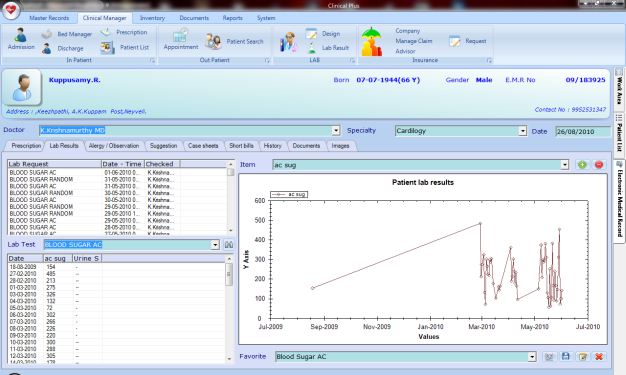
Task: Open the Reports ribbon tab
Action: (x=233, y=18)
